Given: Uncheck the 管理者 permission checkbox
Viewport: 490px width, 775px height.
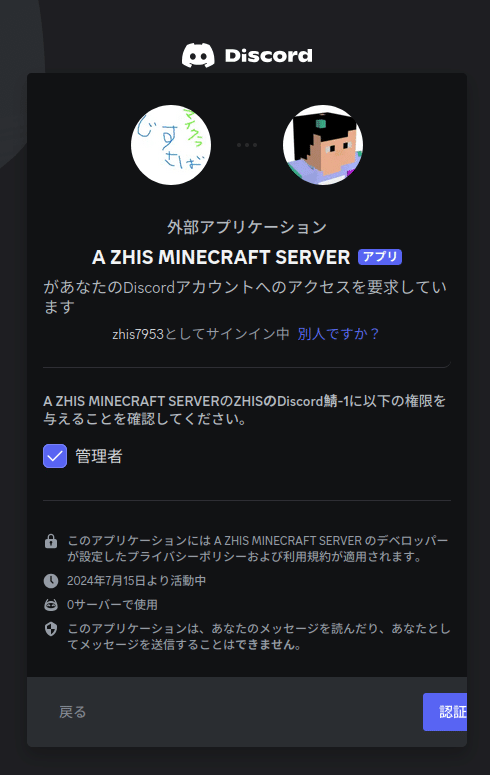Looking at the screenshot, I should point(55,456).
